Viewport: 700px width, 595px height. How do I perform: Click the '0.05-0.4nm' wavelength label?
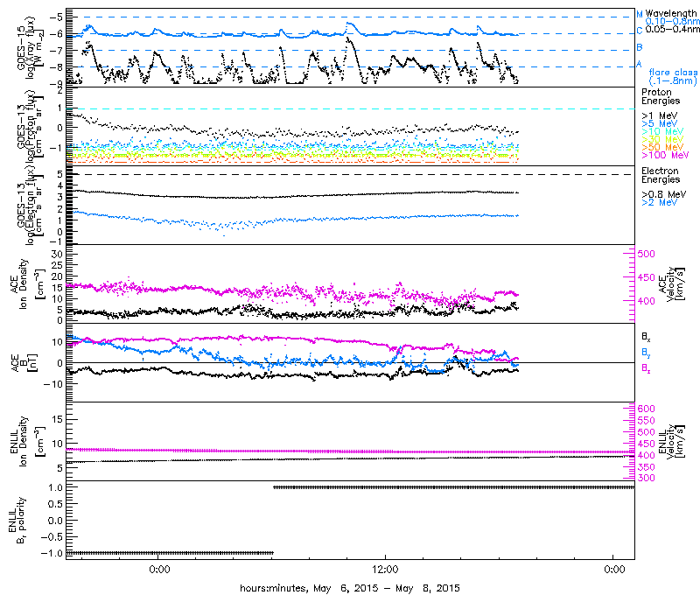[672, 29]
